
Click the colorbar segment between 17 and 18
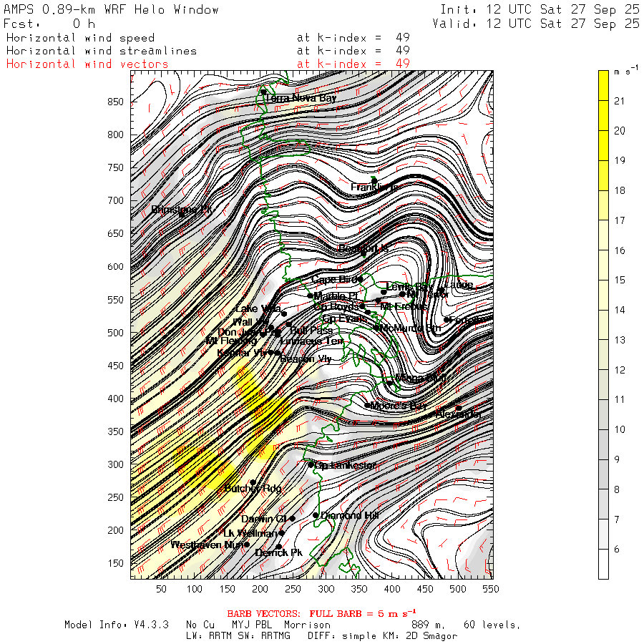click(x=603, y=205)
